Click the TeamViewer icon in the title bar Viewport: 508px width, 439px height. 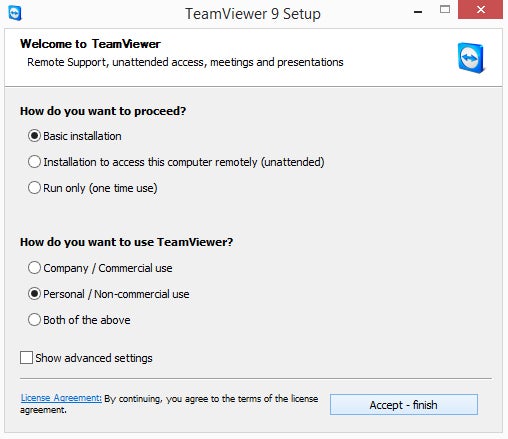(x=15, y=13)
